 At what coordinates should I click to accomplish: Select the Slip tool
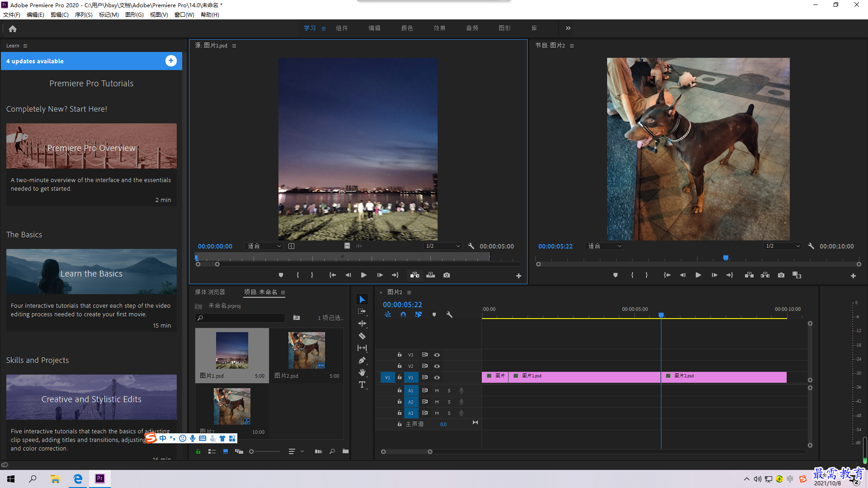(x=362, y=348)
